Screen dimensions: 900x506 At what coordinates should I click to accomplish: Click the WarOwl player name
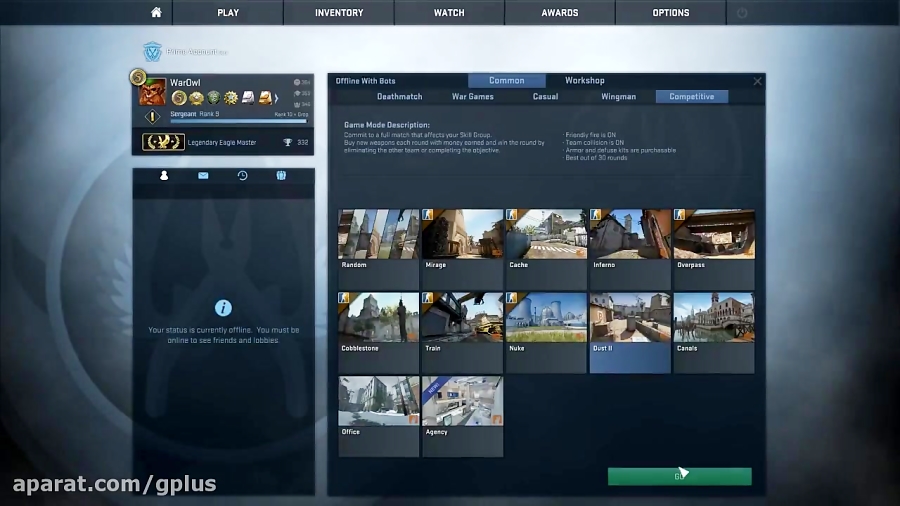(x=185, y=83)
